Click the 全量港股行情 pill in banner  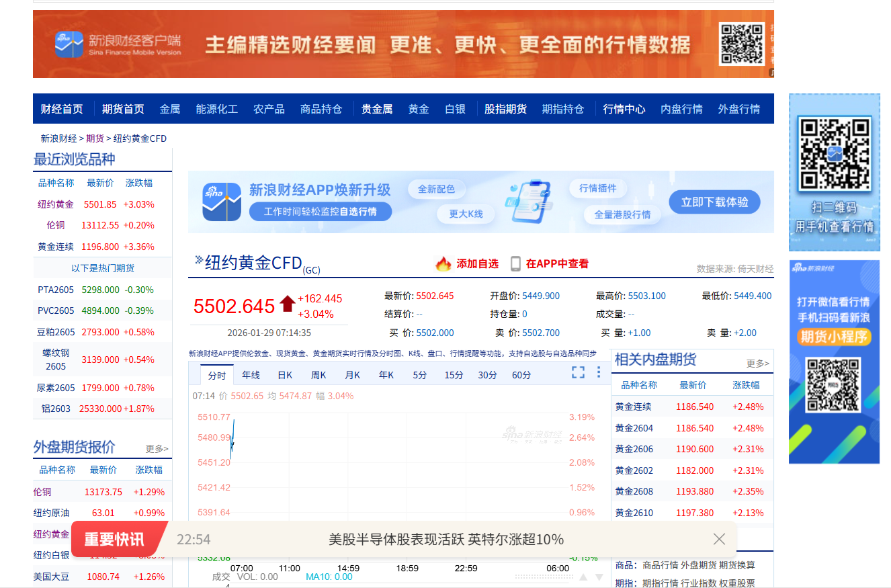click(622, 214)
